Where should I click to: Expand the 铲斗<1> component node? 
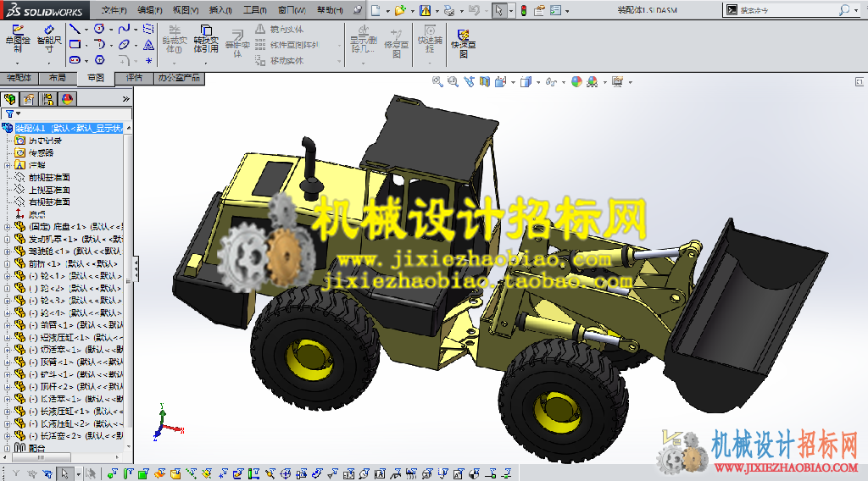7,374
